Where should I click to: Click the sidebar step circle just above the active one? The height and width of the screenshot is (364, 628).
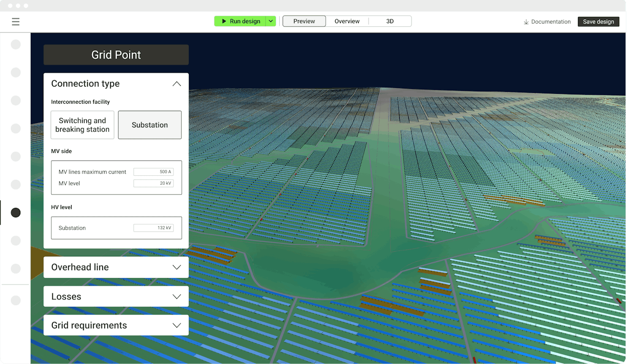point(16,185)
